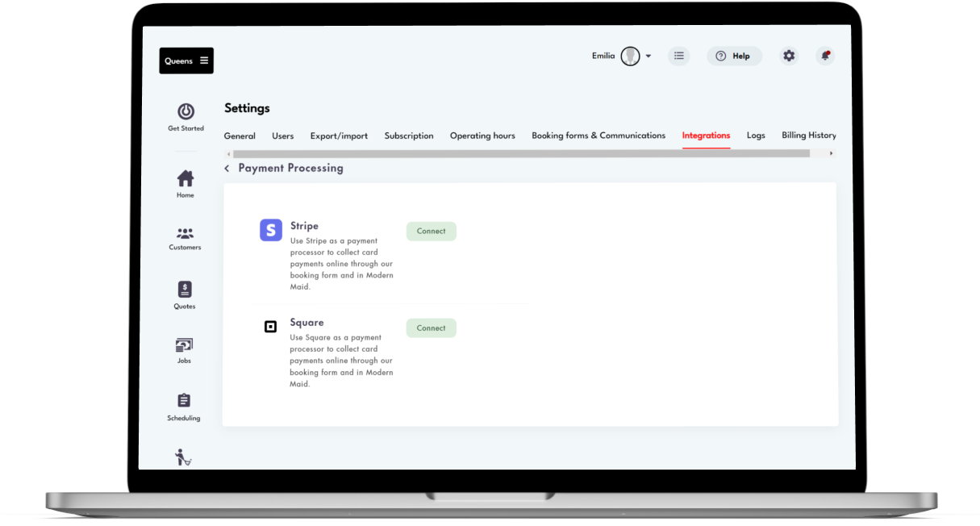Go to Home in sidebar

click(x=186, y=179)
